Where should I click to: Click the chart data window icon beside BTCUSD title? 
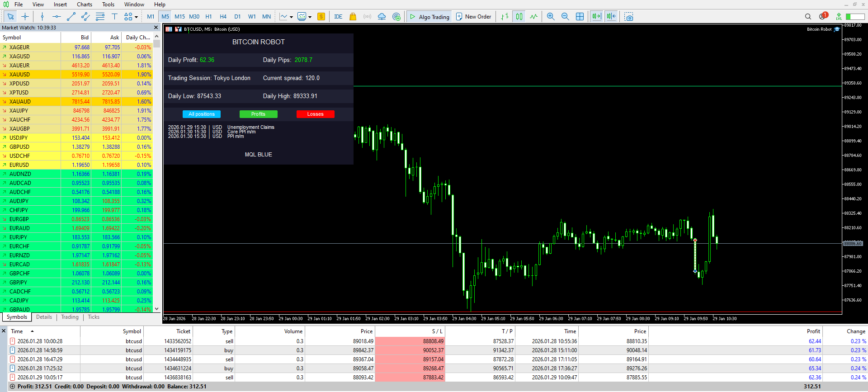point(169,29)
